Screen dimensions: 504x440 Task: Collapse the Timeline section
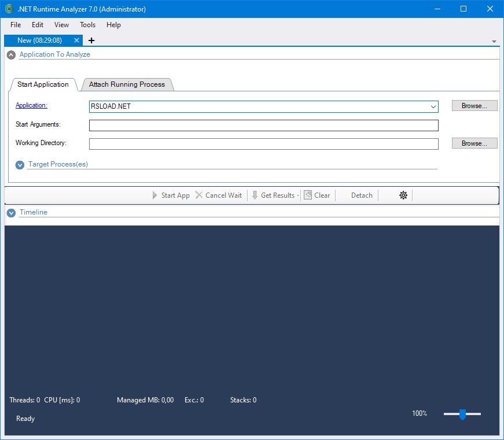pyautogui.click(x=11, y=213)
